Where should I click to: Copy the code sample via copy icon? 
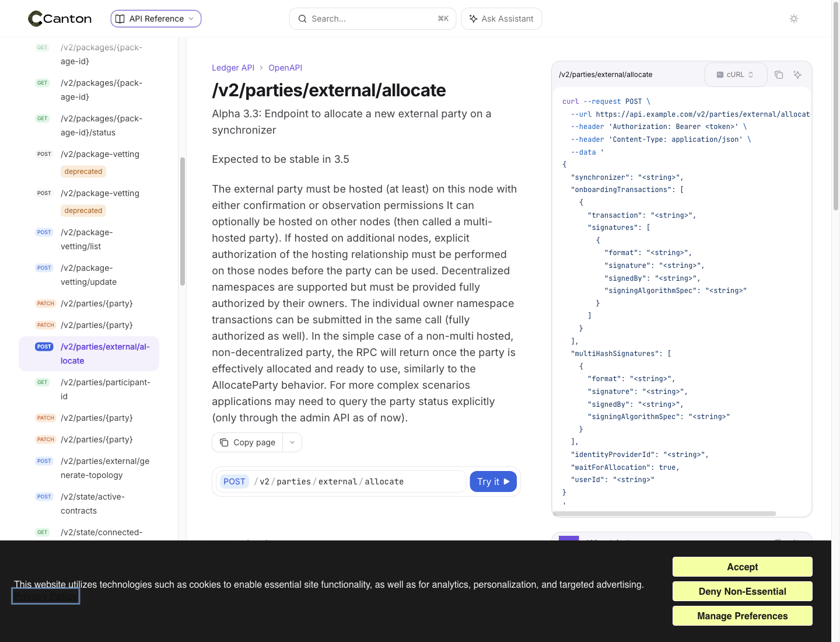tap(779, 75)
